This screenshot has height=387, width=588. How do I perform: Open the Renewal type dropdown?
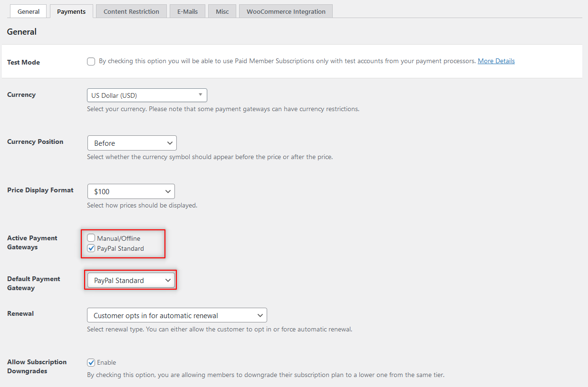coord(177,315)
